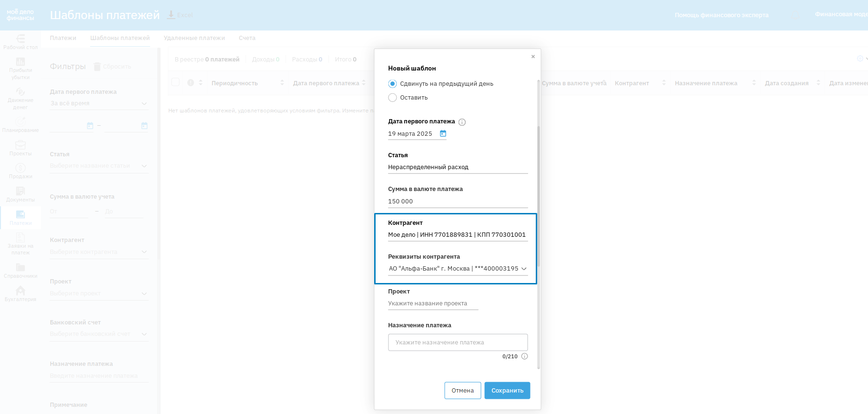Click Сумма в валюте платежа field

(x=458, y=202)
